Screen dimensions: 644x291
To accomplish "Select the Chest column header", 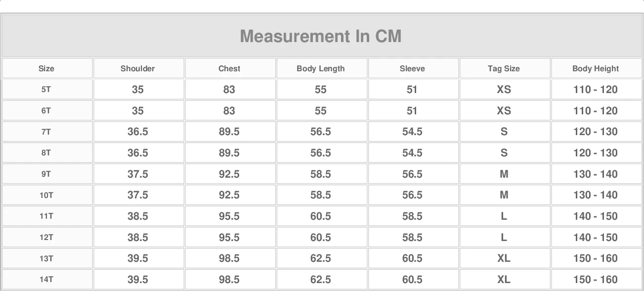I will (229, 68).
